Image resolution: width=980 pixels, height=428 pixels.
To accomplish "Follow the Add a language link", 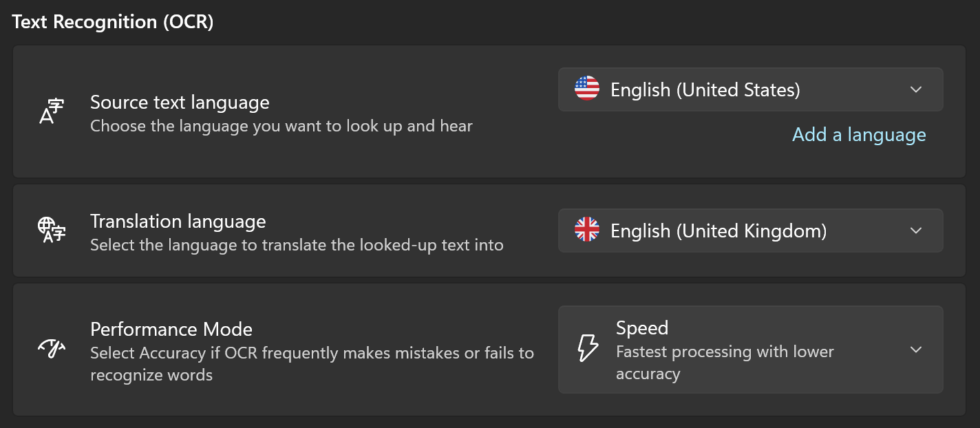I will tap(859, 135).
